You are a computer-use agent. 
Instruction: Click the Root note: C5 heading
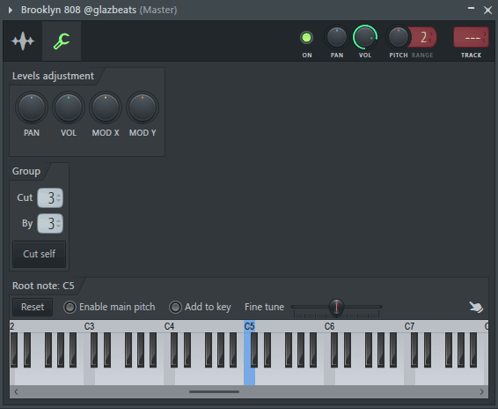43,286
